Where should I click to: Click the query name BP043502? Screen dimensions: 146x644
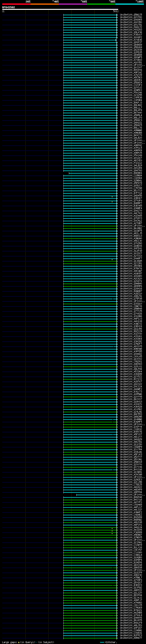coord(8,7)
